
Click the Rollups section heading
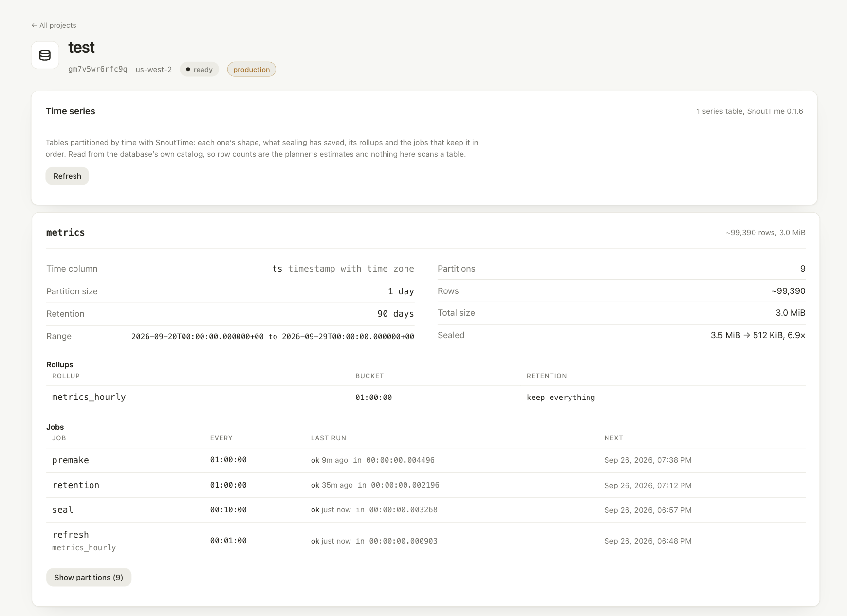[x=60, y=365]
